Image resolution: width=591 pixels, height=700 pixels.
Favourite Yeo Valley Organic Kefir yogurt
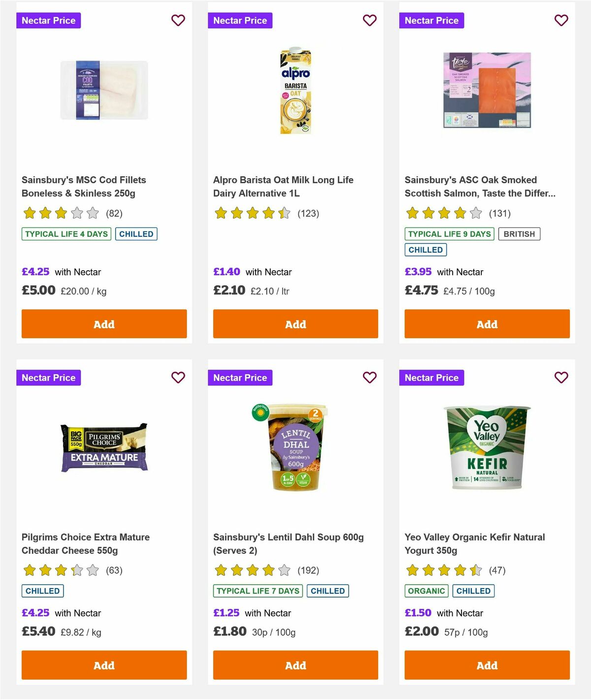tap(561, 377)
